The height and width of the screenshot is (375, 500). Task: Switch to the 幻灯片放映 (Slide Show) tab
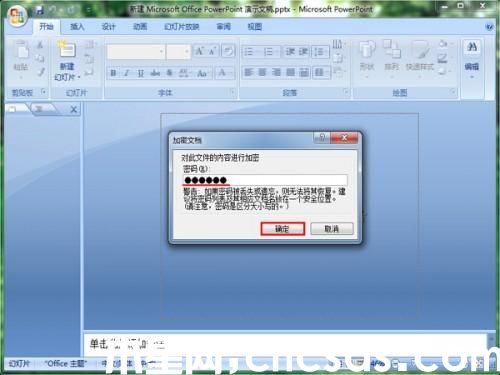(182, 27)
